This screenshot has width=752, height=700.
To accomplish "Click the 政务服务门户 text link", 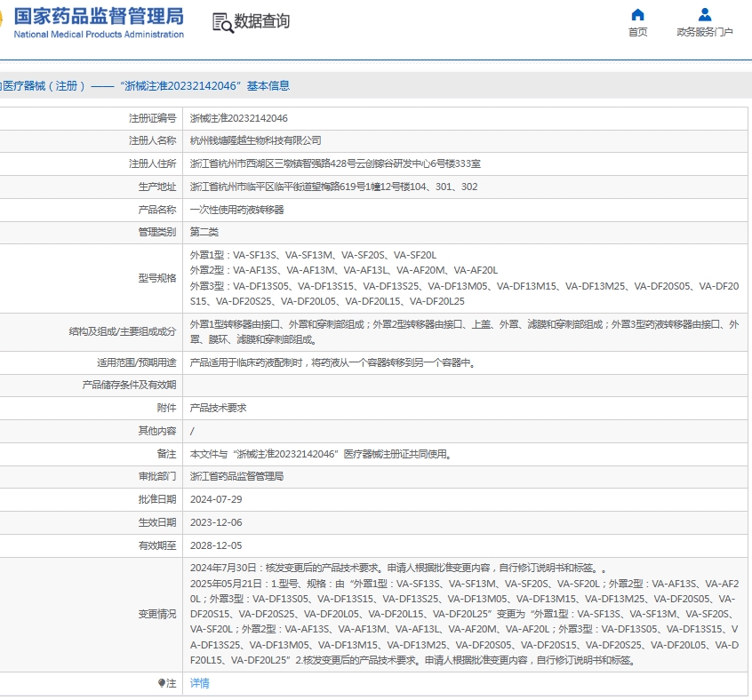I will click(x=705, y=32).
